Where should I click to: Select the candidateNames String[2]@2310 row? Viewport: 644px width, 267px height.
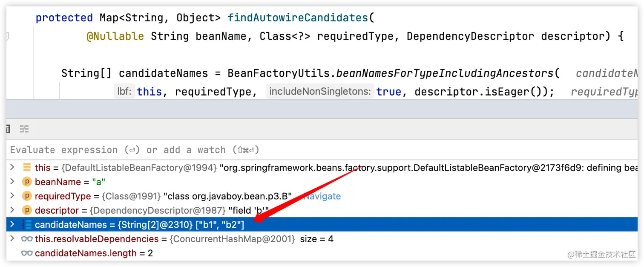[322, 224]
